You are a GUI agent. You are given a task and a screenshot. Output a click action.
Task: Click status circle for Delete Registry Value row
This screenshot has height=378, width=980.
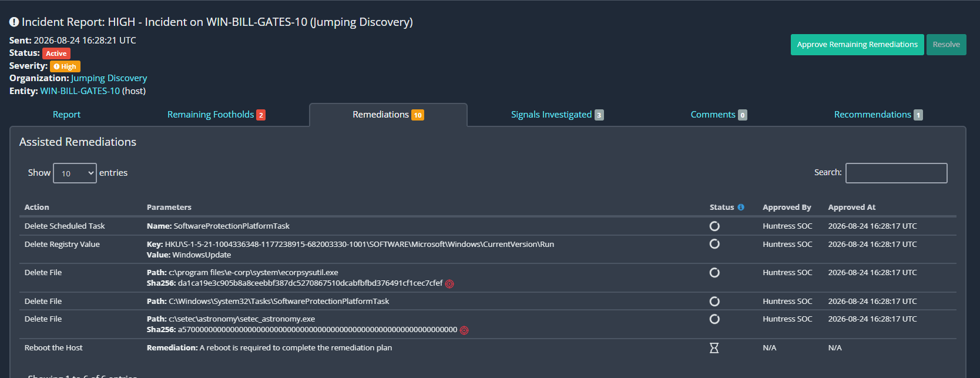click(x=714, y=244)
